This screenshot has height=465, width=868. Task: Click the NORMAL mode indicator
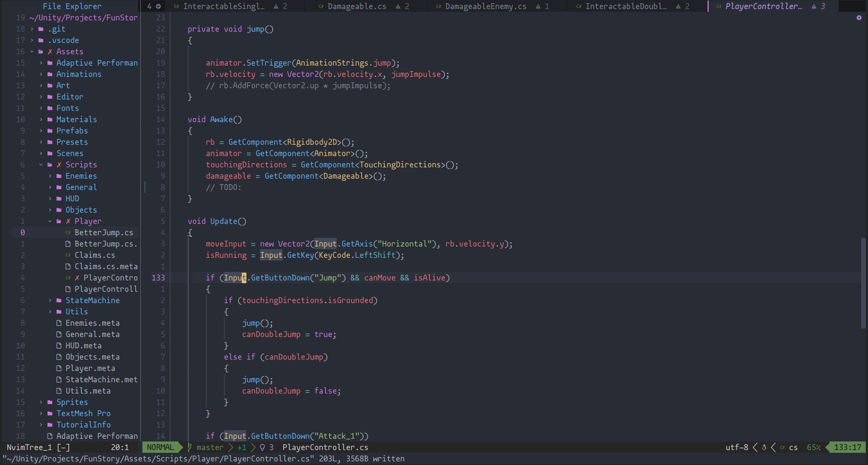(x=160, y=447)
